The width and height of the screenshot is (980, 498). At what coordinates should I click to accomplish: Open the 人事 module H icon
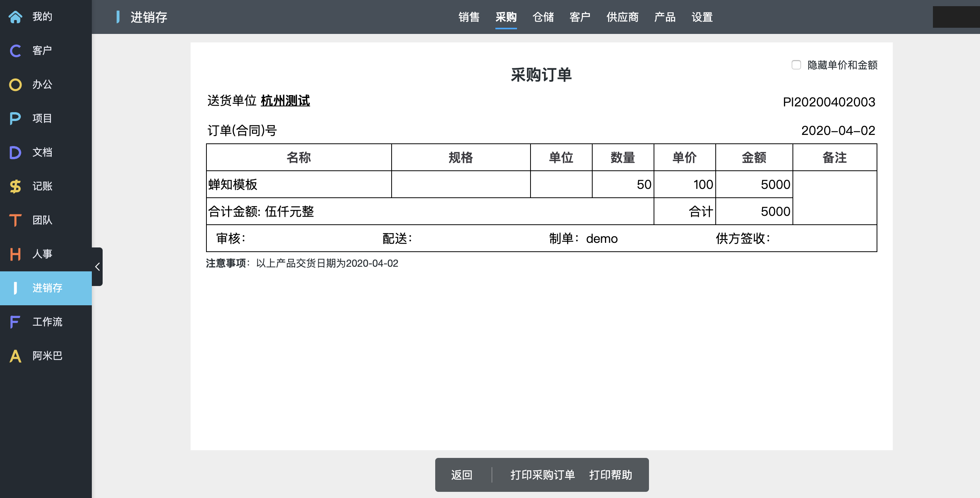[x=15, y=254]
